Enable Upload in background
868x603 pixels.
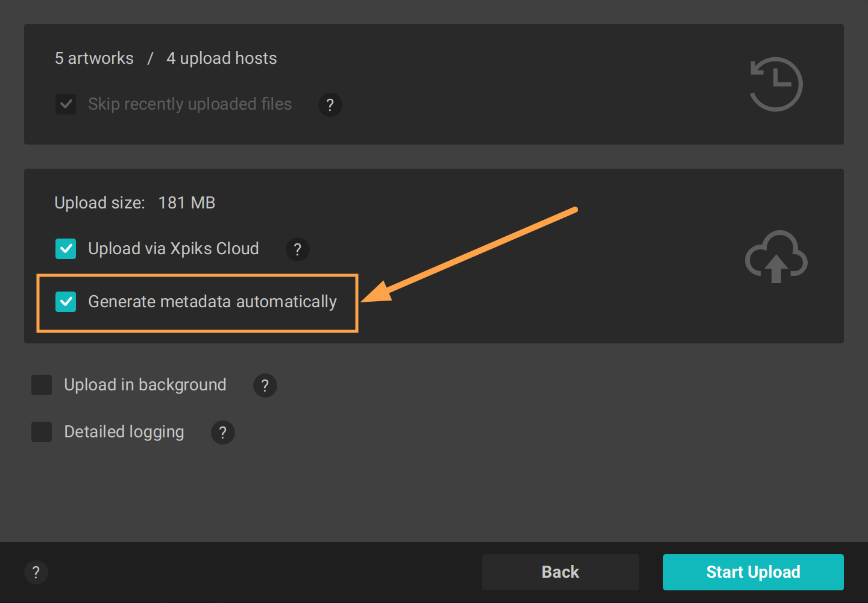(42, 385)
